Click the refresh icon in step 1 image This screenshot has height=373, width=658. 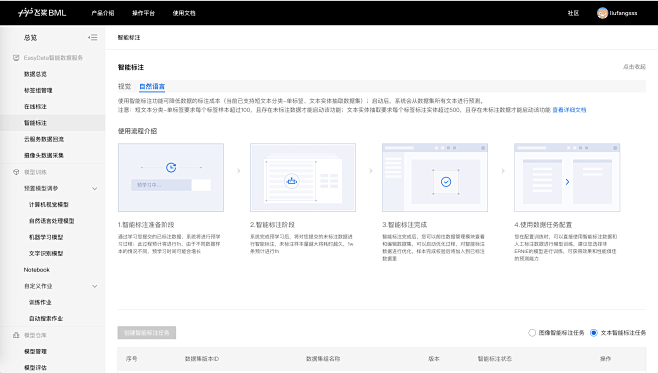coord(171,167)
